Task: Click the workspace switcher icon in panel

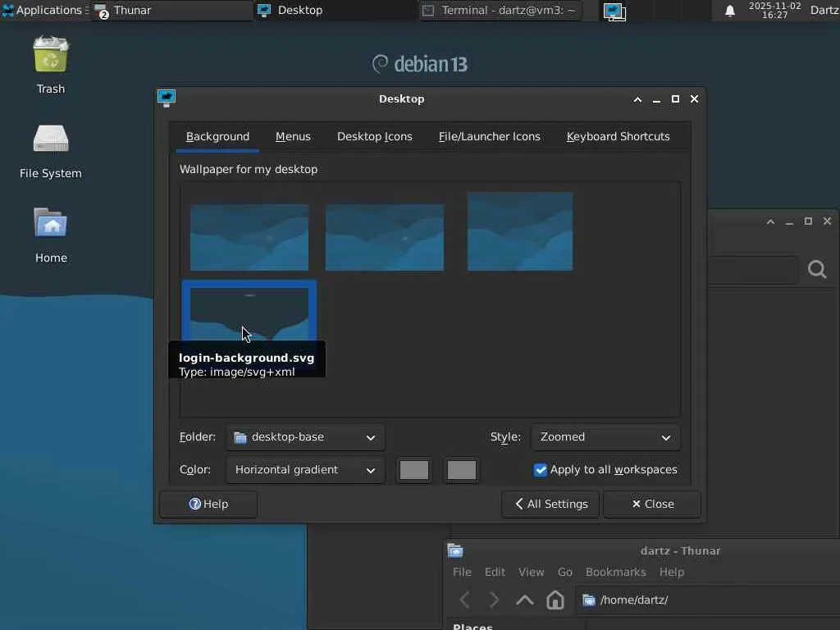Action: pyautogui.click(x=614, y=11)
